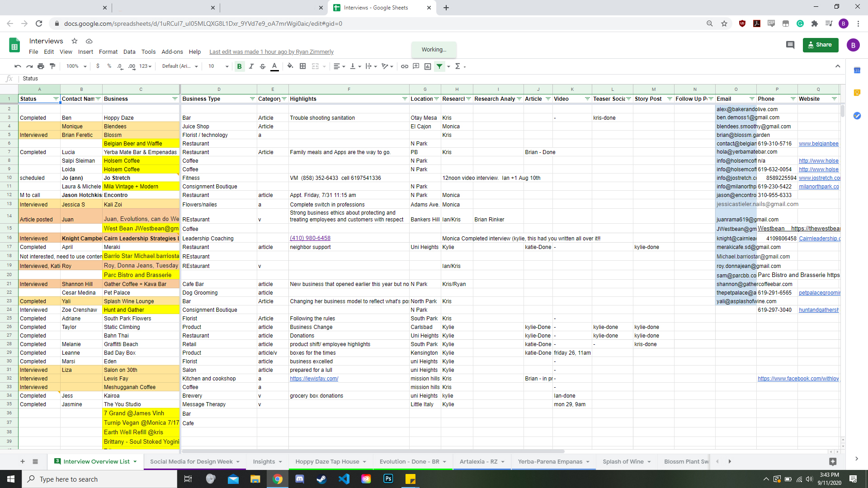Insert link with chain icon
This screenshot has height=488, width=868.
pos(405,66)
